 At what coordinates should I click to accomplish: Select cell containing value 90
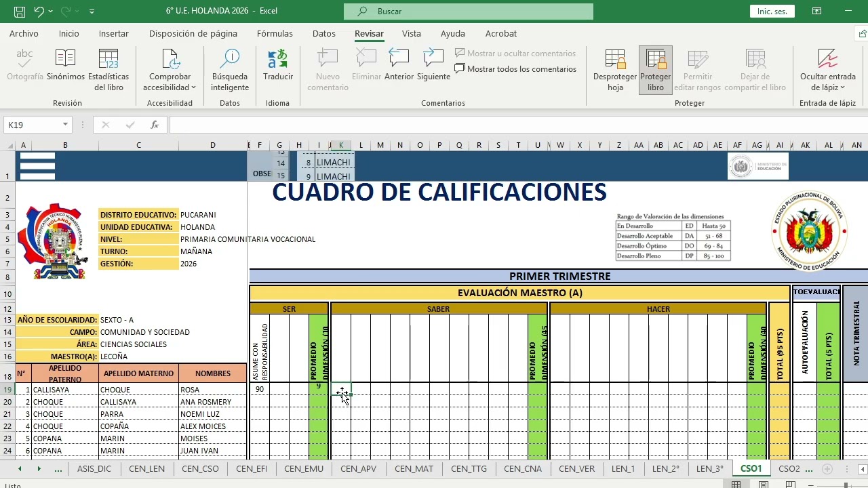(x=260, y=390)
